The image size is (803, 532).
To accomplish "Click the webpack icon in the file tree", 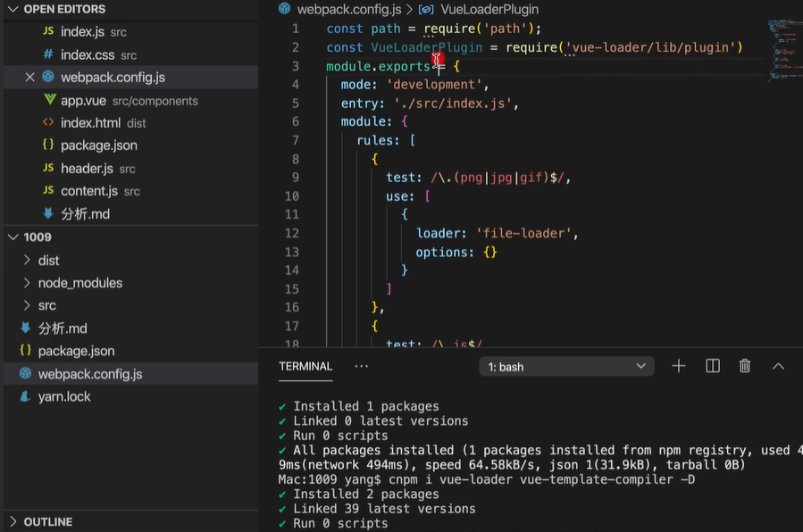I will [25, 373].
